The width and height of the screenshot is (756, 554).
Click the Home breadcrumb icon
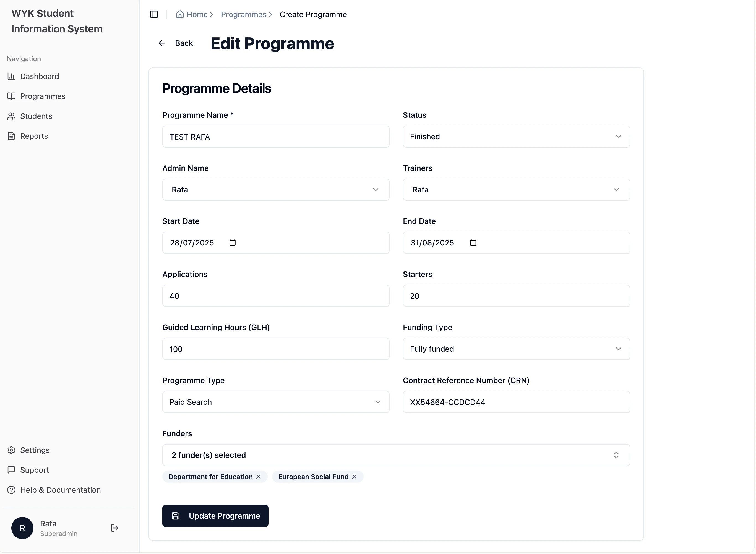180,14
